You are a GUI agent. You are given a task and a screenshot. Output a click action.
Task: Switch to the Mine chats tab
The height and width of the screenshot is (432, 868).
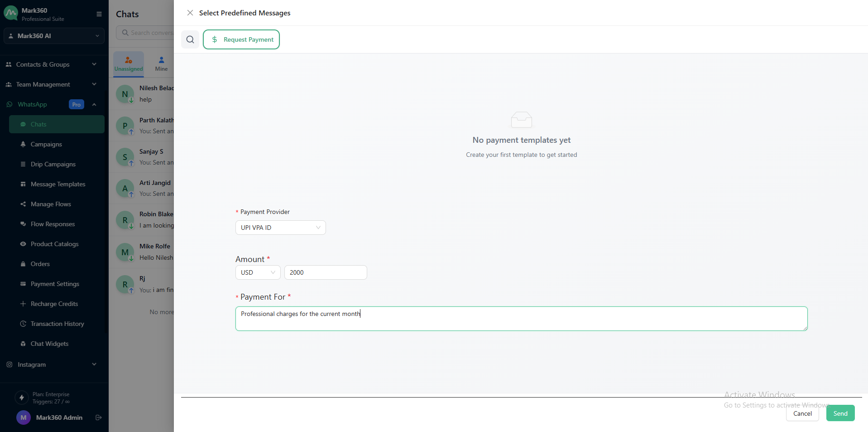point(161,64)
